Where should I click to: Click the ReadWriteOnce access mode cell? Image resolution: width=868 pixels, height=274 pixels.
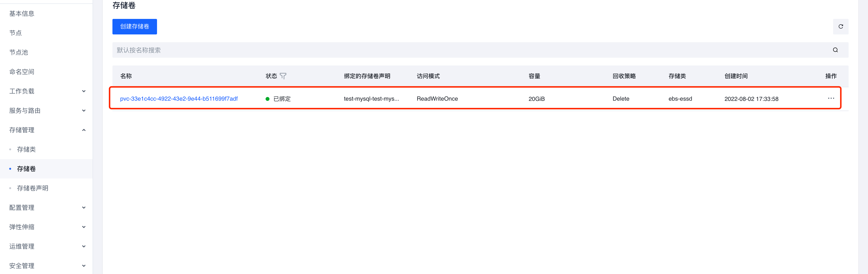pos(437,99)
